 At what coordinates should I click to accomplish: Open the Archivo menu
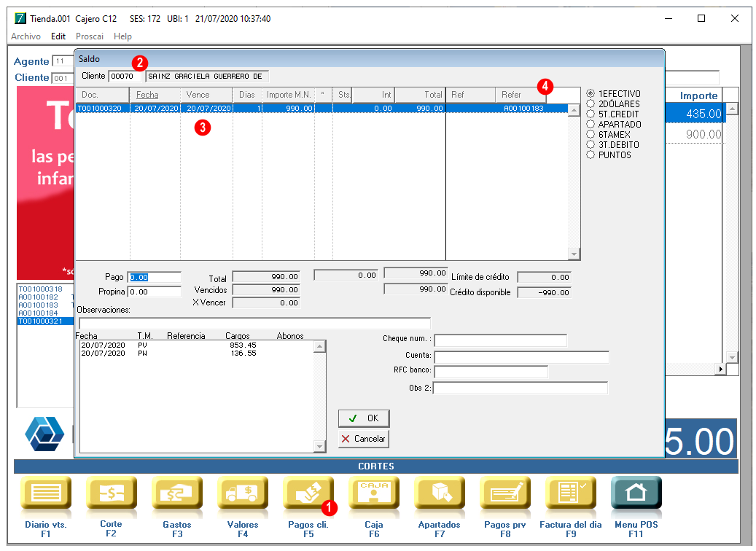click(26, 36)
